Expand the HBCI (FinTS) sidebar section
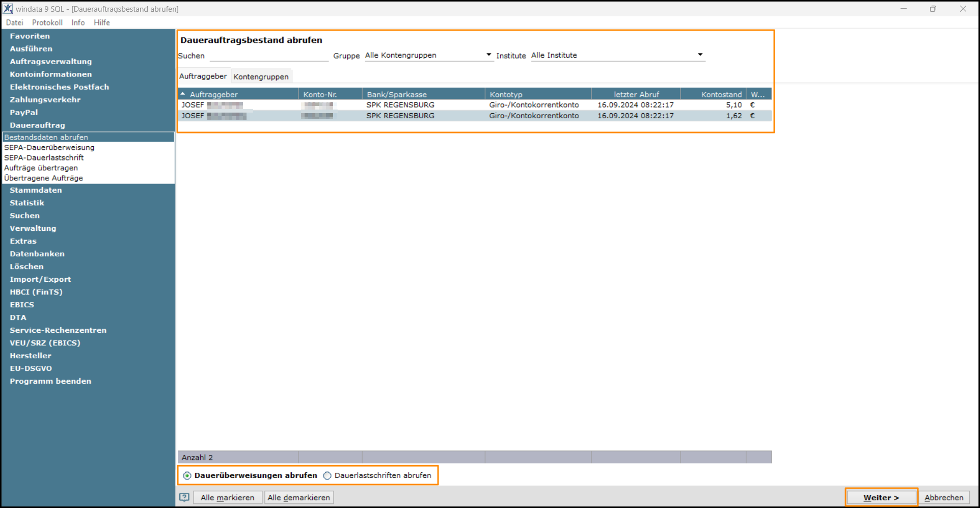Viewport: 980px width, 508px height. (x=36, y=292)
